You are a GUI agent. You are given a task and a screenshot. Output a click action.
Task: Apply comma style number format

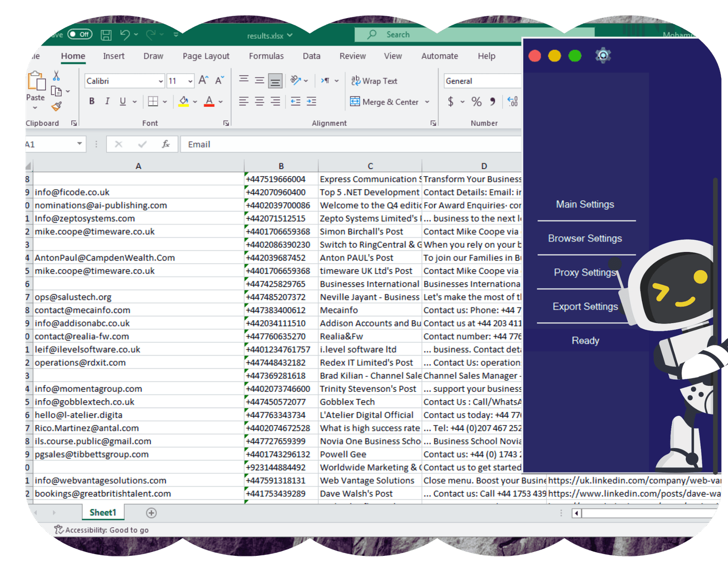(x=493, y=101)
